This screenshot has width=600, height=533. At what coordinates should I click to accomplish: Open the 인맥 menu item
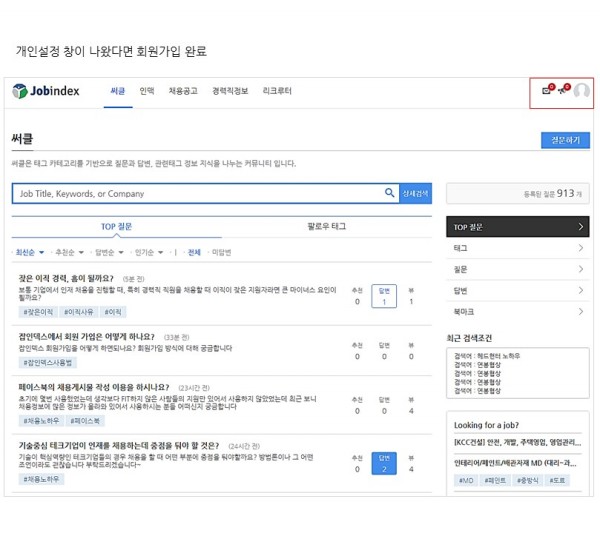[x=147, y=92]
